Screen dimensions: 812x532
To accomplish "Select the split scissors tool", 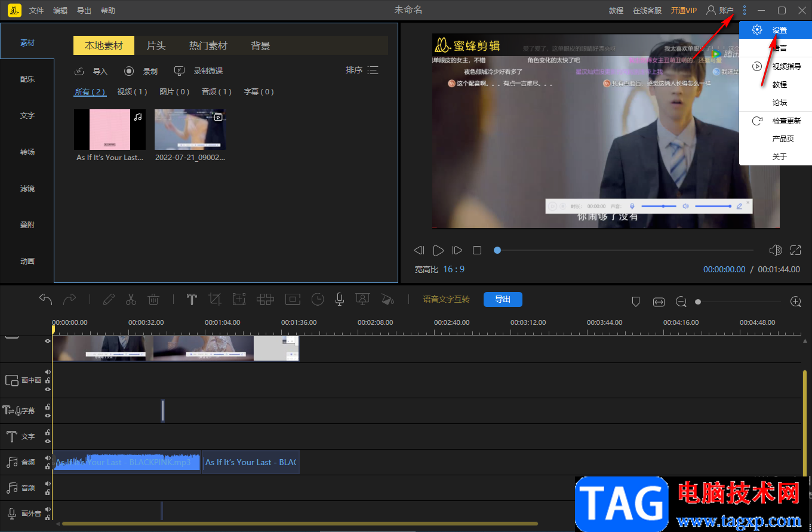I will (x=131, y=299).
